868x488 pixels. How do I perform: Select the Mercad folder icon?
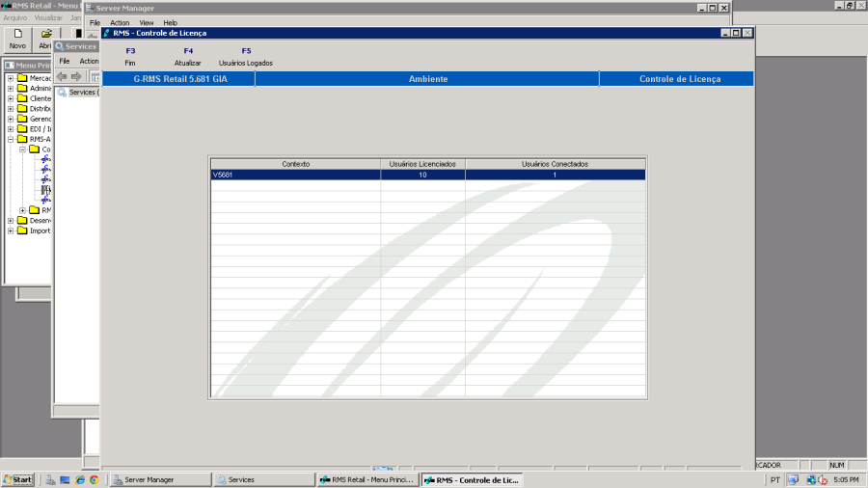[x=22, y=78]
